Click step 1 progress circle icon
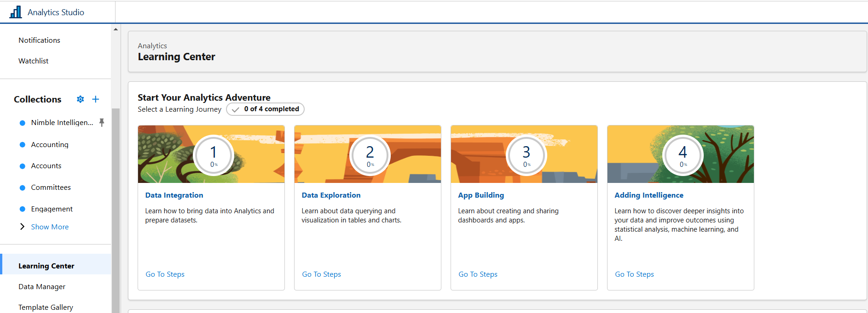Viewport: 868px width, 313px height. 214,155
